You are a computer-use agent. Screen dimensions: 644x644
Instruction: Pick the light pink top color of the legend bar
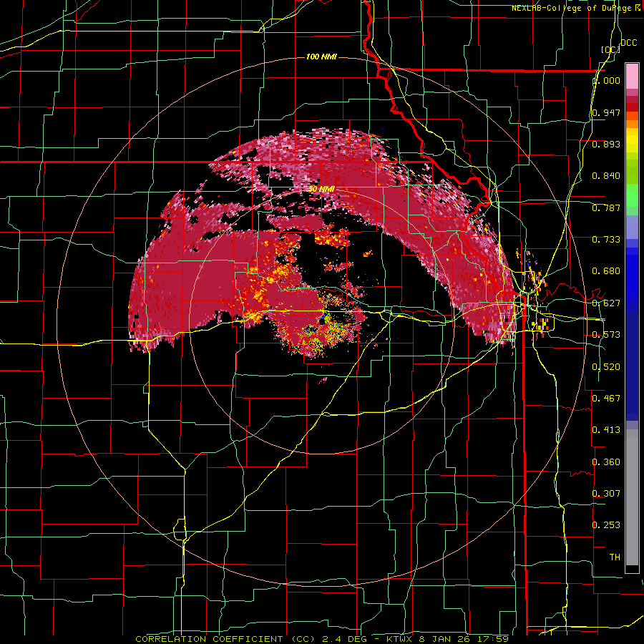coord(632,76)
